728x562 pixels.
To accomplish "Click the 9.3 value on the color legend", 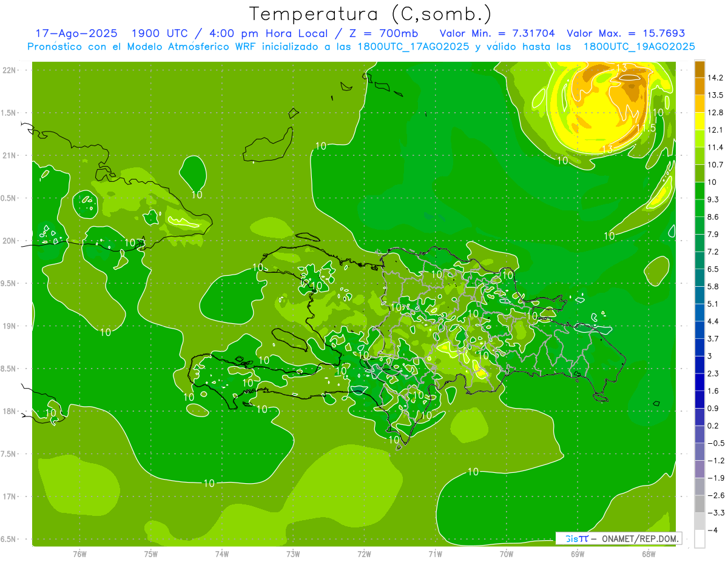I will (713, 199).
